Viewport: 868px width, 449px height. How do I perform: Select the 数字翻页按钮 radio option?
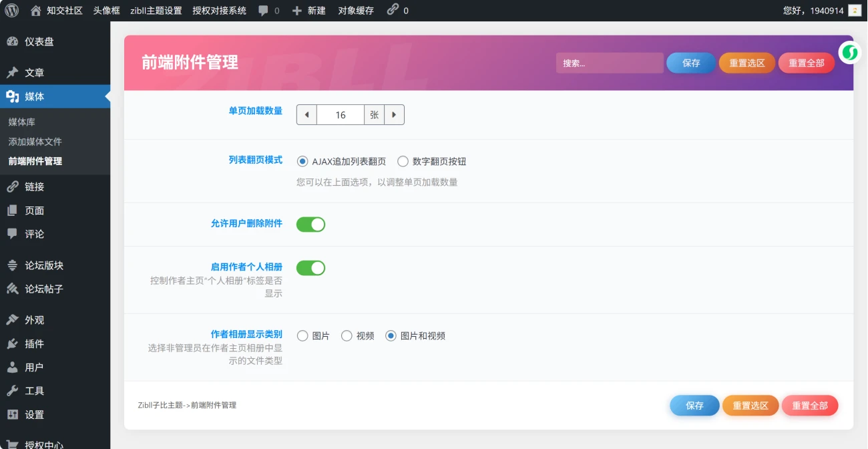(403, 160)
